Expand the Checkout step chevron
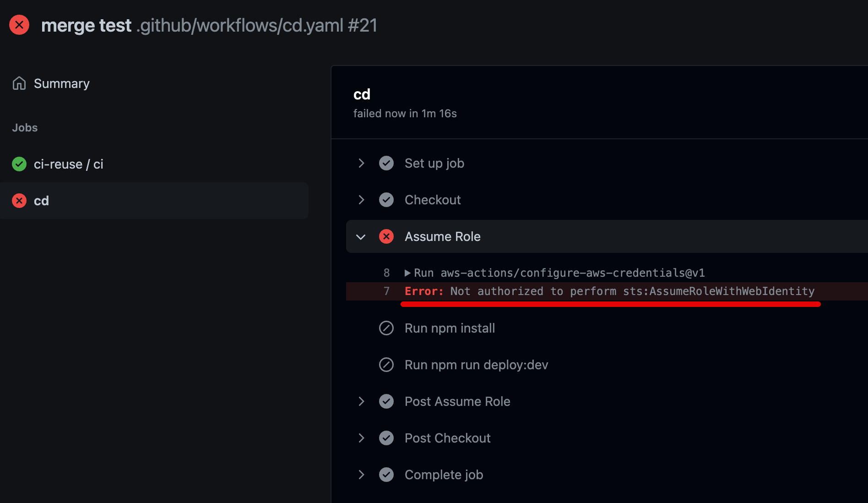The height and width of the screenshot is (503, 868). point(361,200)
